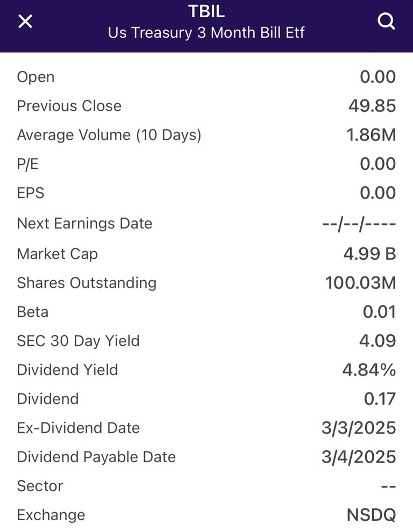This screenshot has width=413, height=532.
Task: Select the Dividend Yield 4.84% value
Action: click(x=369, y=370)
